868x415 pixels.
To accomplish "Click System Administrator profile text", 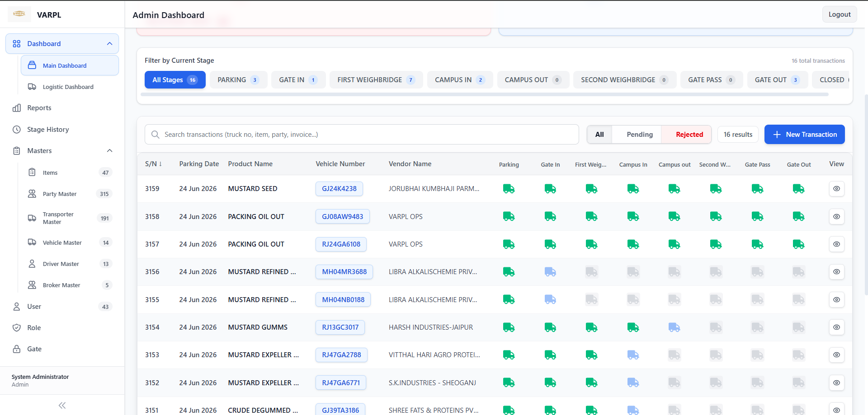I will 40,377.
